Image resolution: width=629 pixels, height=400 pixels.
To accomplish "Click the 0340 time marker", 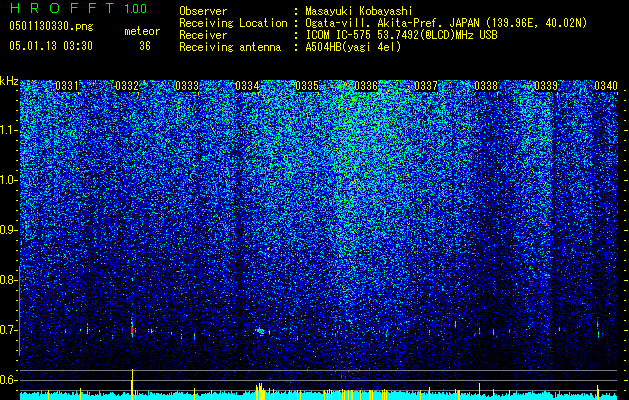I will coord(605,86).
